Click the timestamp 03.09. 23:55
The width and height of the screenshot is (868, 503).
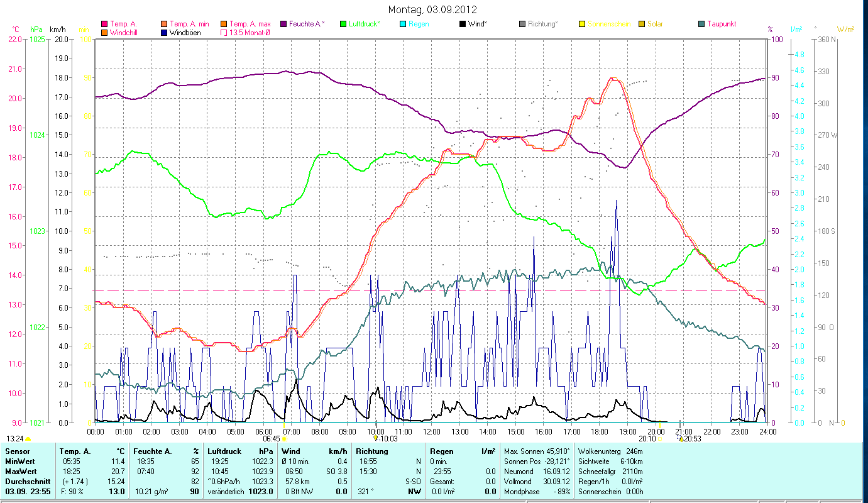tap(28, 491)
